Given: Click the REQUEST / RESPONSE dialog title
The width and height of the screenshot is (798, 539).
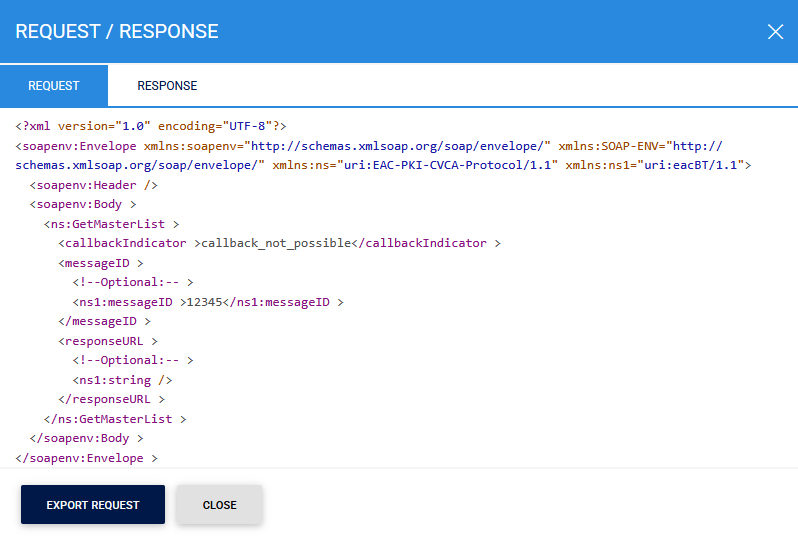Looking at the screenshot, I should pos(117,32).
